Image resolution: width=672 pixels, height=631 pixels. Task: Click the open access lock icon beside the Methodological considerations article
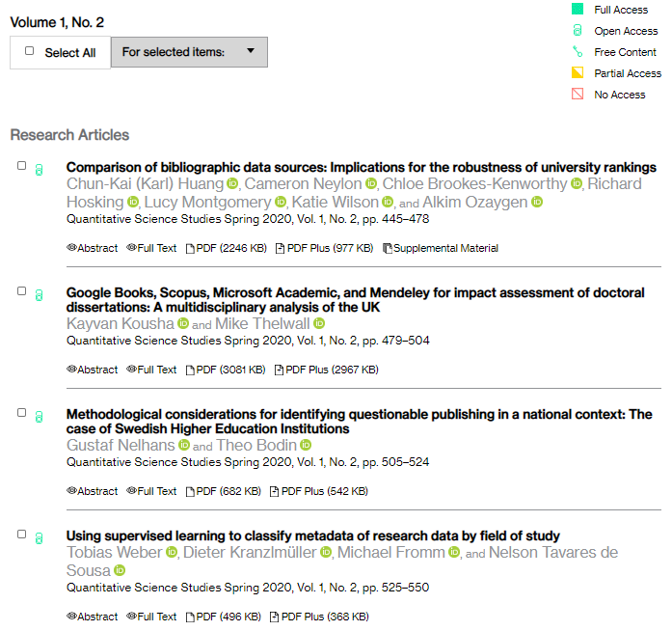click(x=39, y=417)
